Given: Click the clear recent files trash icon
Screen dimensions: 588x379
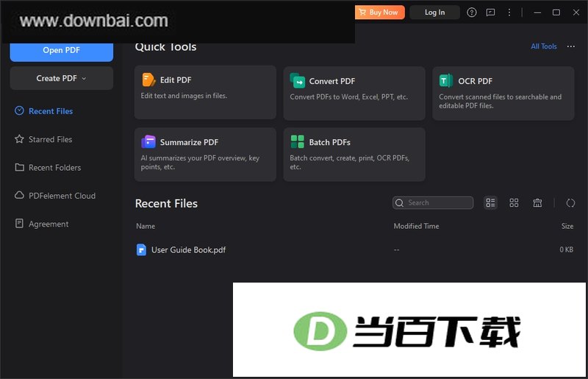Looking at the screenshot, I should pos(537,203).
